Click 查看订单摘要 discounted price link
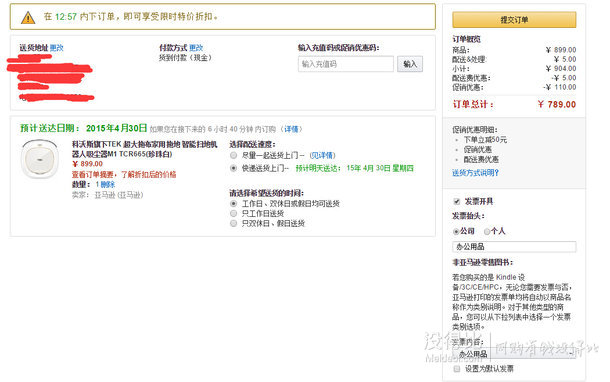610x382 pixels. tap(124, 174)
